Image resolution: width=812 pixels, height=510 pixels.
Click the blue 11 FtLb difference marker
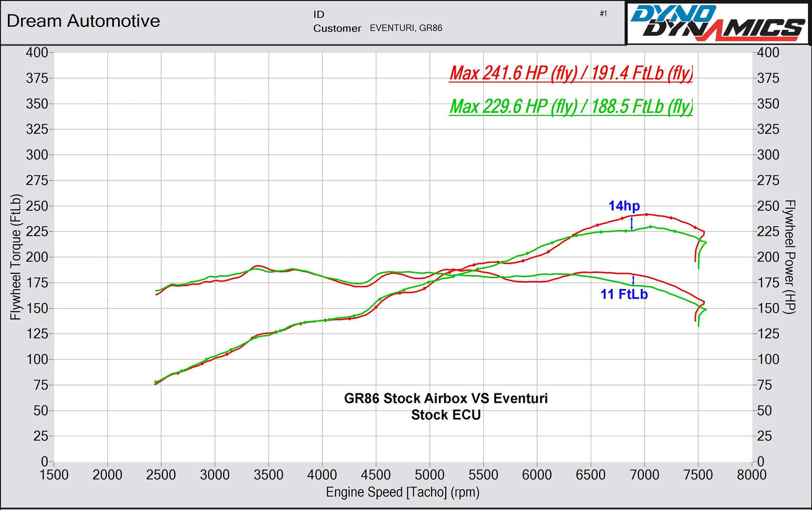tap(624, 294)
